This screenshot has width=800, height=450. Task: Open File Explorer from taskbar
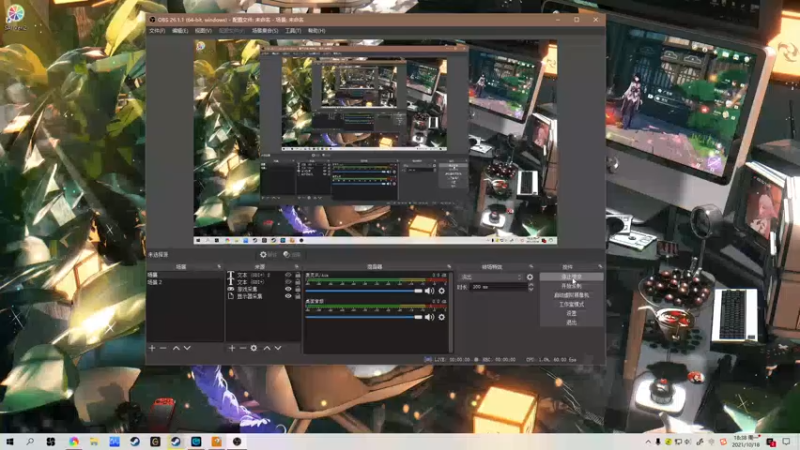(x=94, y=441)
